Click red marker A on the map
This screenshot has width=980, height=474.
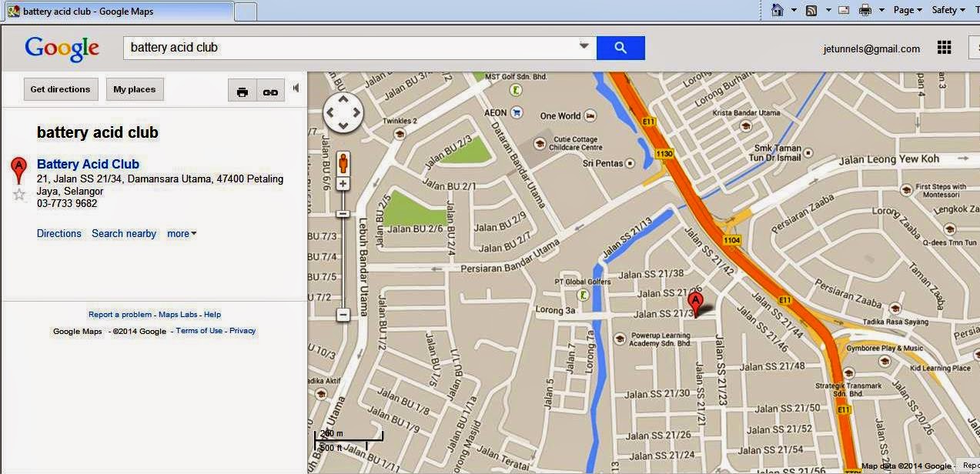[x=695, y=304]
